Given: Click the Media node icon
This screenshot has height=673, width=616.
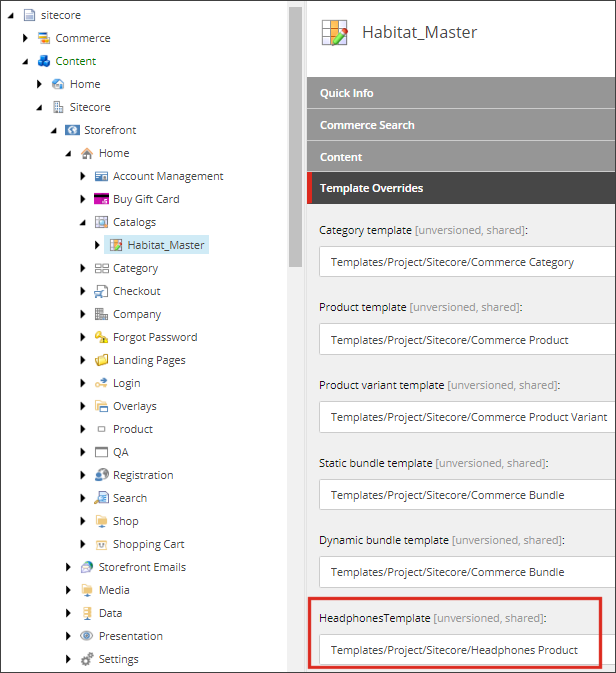Looking at the screenshot, I should tap(87, 590).
